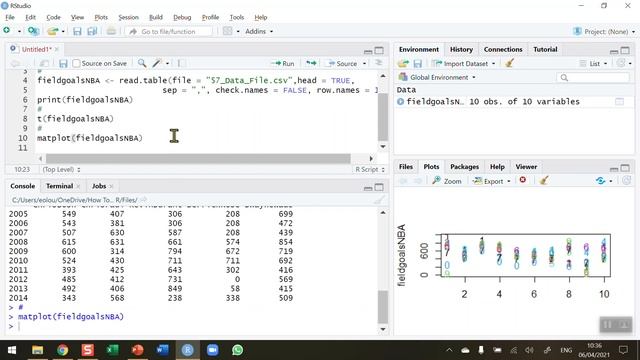Show document outline icon in editor
This screenshot has height=360, width=640.
pyautogui.click(x=378, y=63)
